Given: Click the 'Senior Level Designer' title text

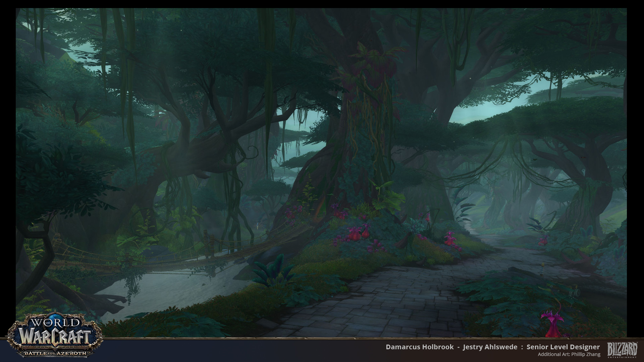Looking at the screenshot, I should pos(563,347).
